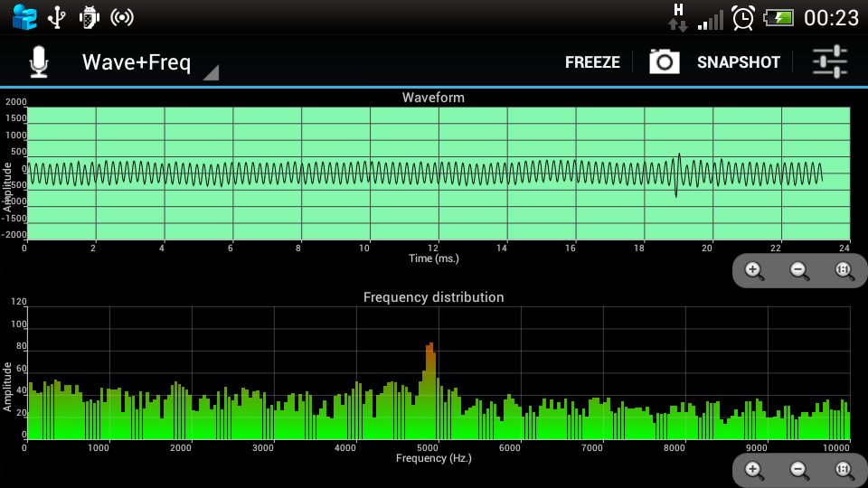This screenshot has height=488, width=868.
Task: Tap the USB connection status icon
Action: pyautogui.click(x=56, y=18)
